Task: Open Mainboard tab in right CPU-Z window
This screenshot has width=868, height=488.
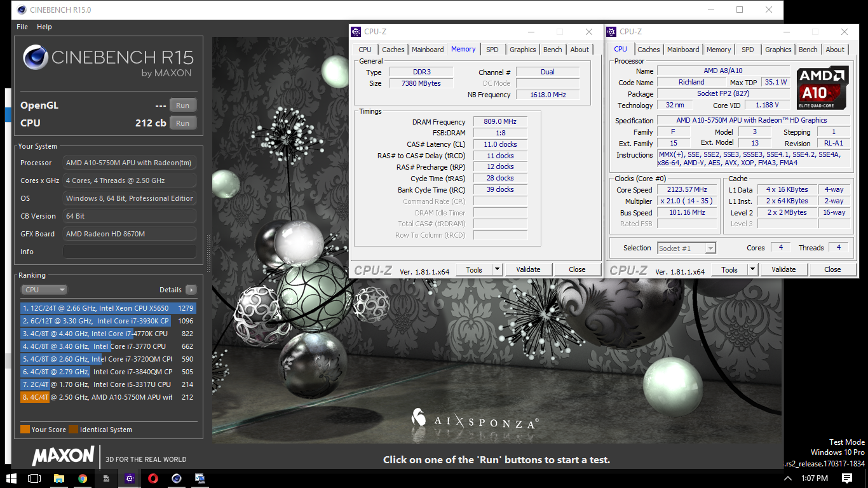Action: 683,50
